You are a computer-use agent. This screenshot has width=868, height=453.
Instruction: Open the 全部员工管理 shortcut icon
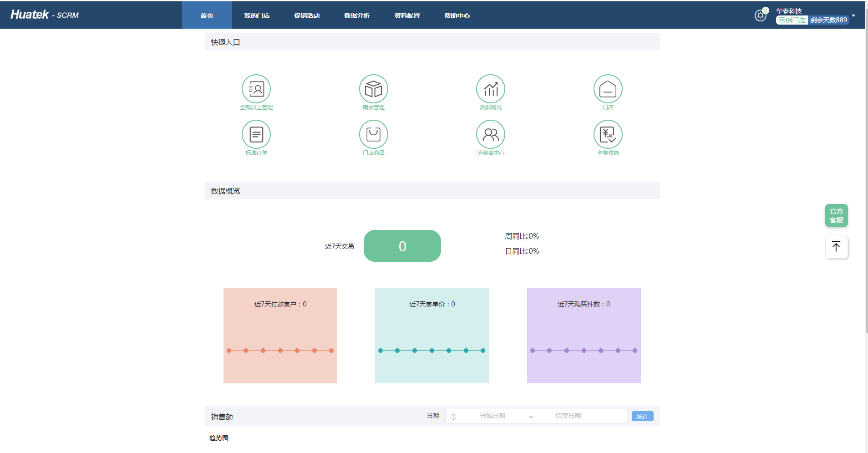[x=256, y=89]
